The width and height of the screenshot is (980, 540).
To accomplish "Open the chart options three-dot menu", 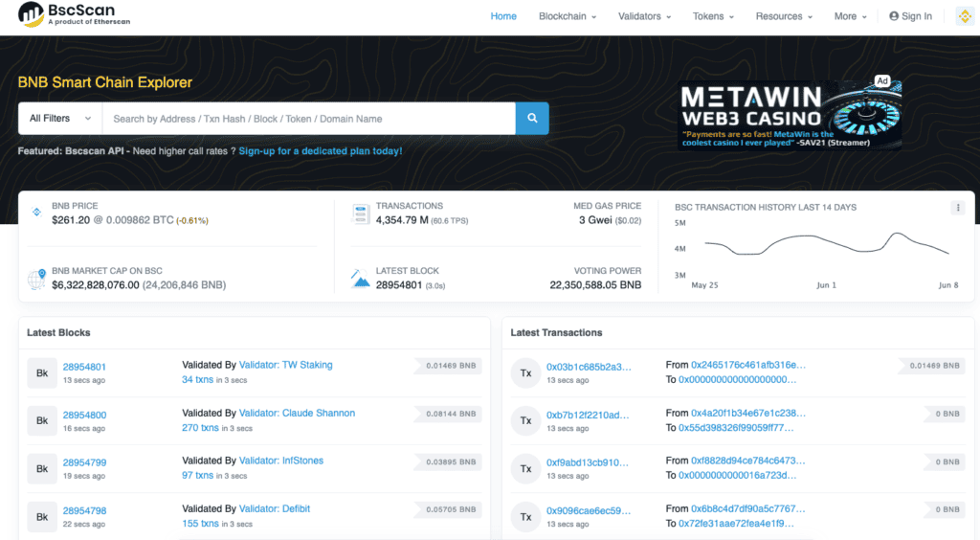I will pyautogui.click(x=957, y=208).
